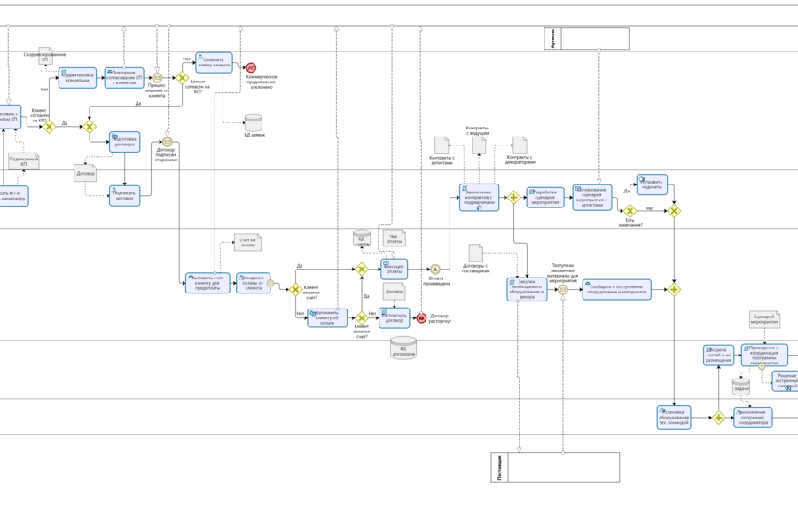Select the 'БД счетов' data store
The image size is (798, 532).
(x=362, y=238)
